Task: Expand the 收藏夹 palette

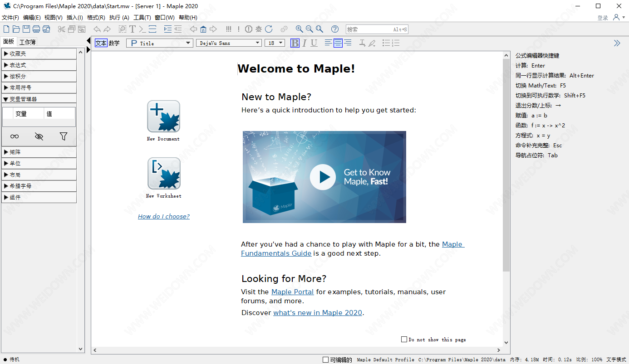Action: [39, 53]
